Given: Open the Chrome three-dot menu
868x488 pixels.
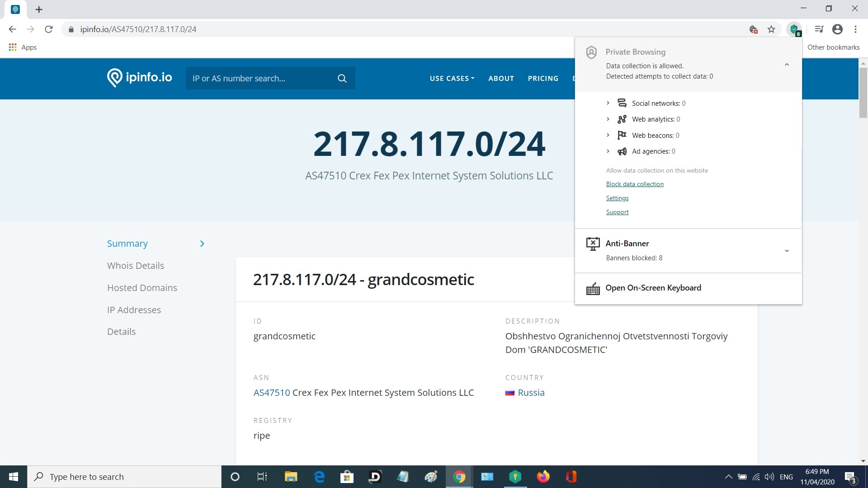Looking at the screenshot, I should click(x=855, y=29).
